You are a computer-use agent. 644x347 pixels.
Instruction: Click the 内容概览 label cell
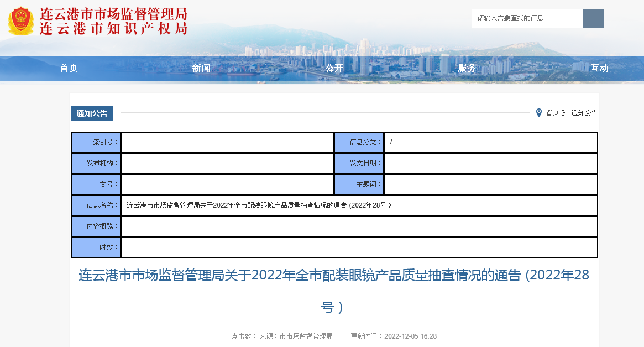tap(96, 226)
